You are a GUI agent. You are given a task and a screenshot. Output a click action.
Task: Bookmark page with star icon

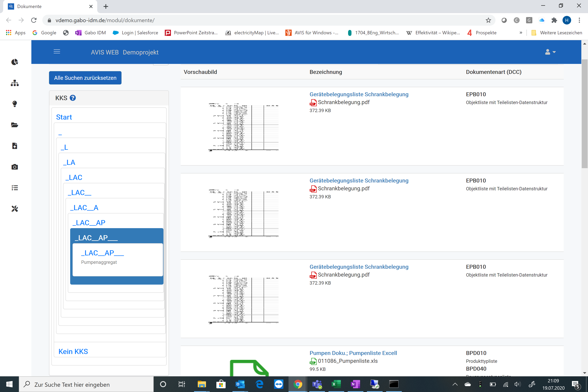(x=488, y=20)
